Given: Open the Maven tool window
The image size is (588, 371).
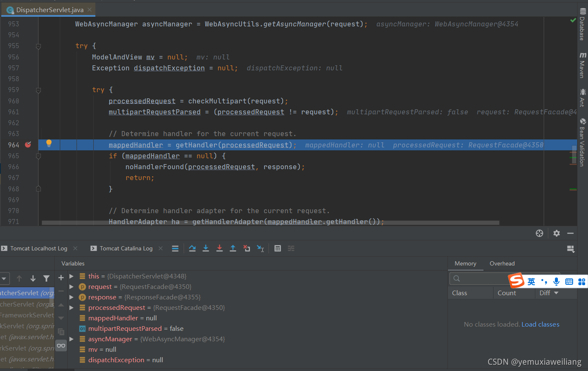Looking at the screenshot, I should pyautogui.click(x=583, y=65).
